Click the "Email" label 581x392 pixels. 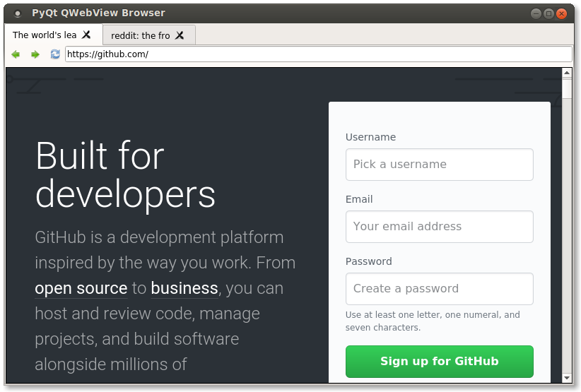click(359, 199)
